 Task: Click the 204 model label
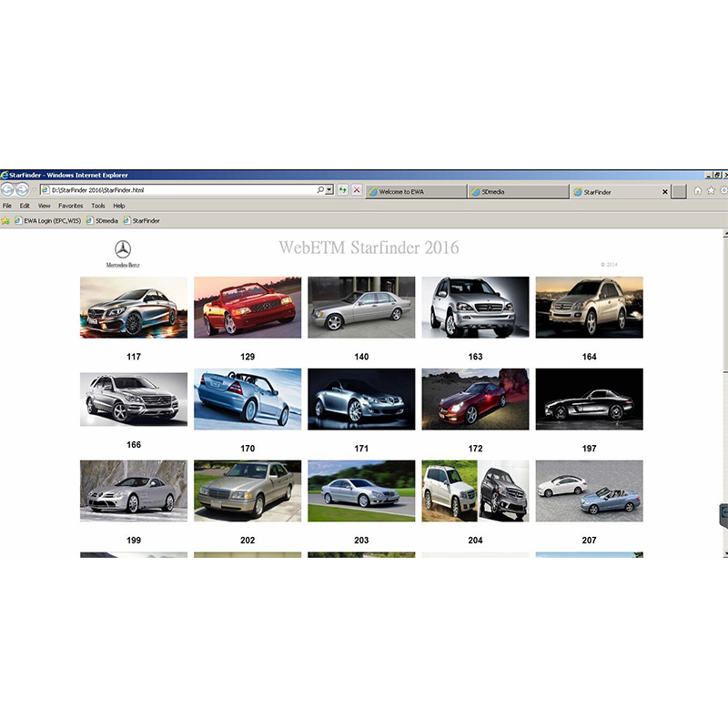click(x=475, y=541)
